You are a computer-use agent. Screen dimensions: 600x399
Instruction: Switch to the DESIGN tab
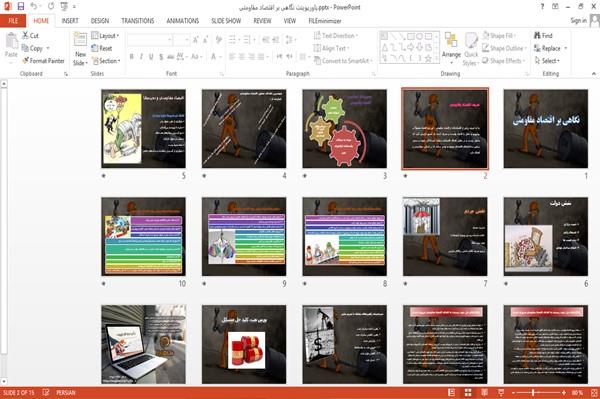pyautogui.click(x=100, y=21)
